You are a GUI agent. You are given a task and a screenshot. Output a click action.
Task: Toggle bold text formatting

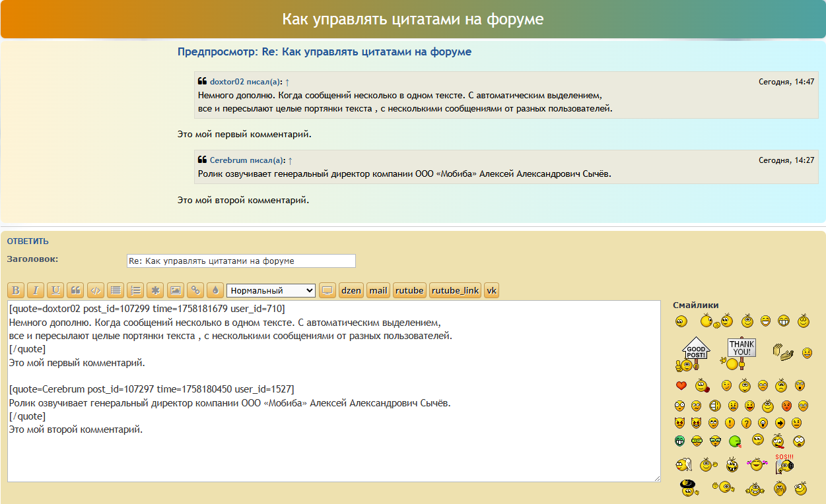[16, 290]
